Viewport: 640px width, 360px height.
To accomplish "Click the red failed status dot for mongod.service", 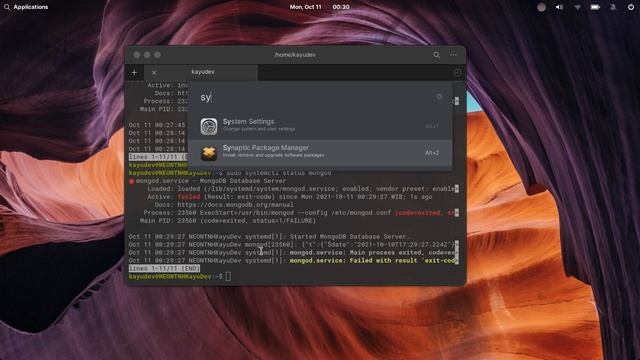I will point(131,181).
